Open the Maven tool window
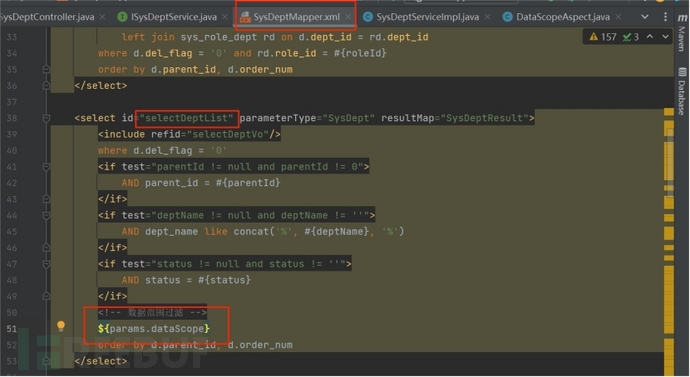This screenshot has height=377, width=690. 682,33
